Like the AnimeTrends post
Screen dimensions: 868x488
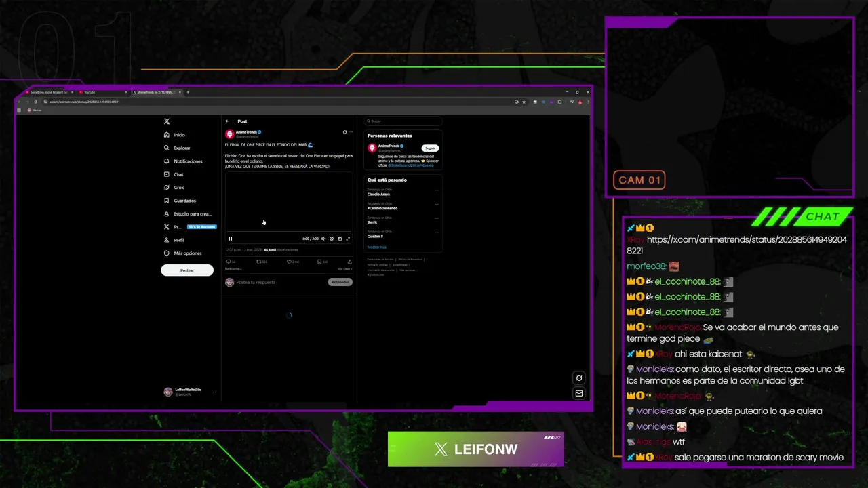289,262
